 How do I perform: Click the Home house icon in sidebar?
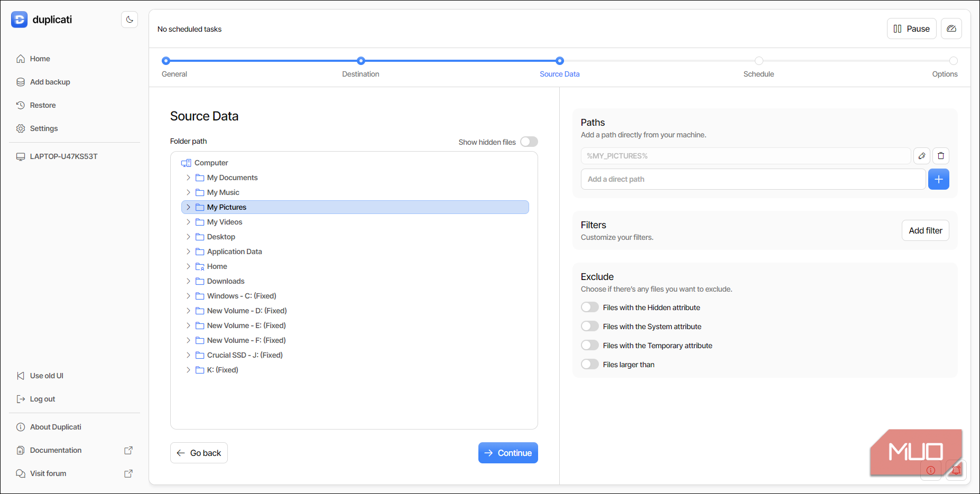(x=21, y=59)
